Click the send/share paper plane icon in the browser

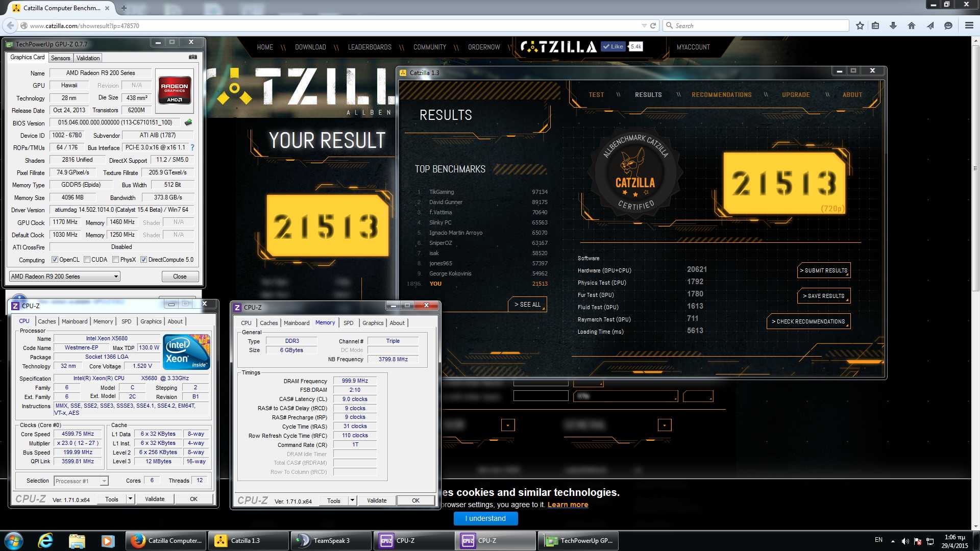tap(930, 26)
